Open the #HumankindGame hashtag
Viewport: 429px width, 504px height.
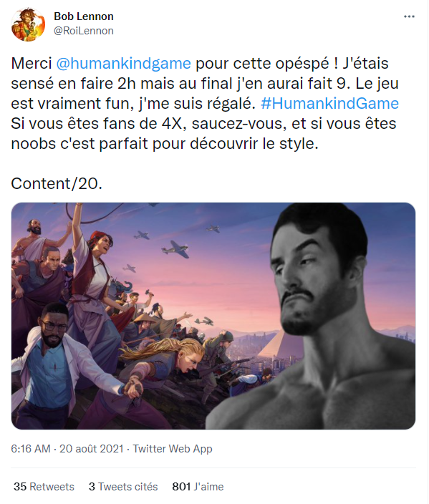tap(329, 104)
